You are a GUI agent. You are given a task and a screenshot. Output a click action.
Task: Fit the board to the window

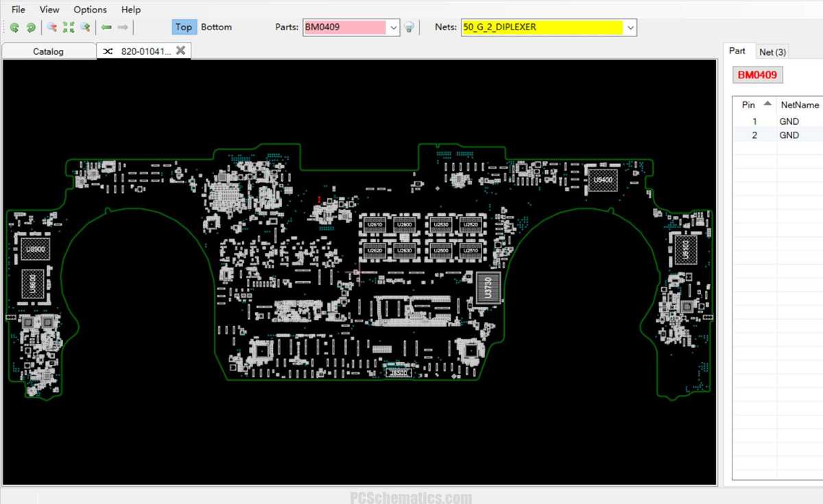69,27
